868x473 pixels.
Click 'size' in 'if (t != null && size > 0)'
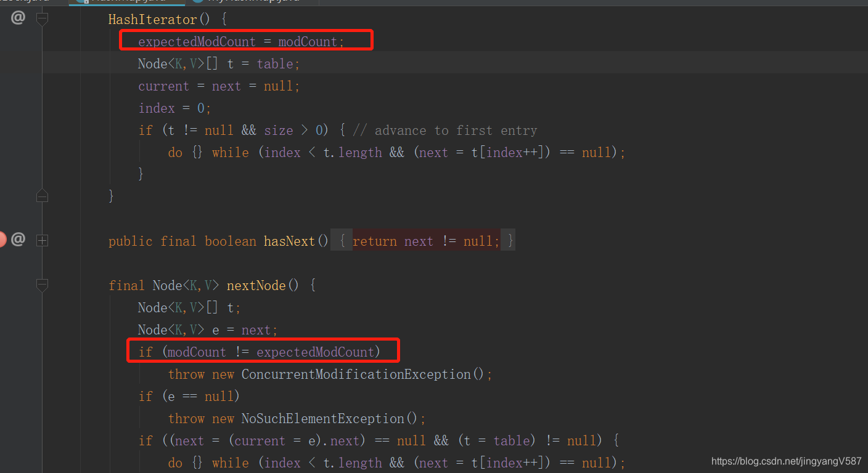[x=279, y=131]
